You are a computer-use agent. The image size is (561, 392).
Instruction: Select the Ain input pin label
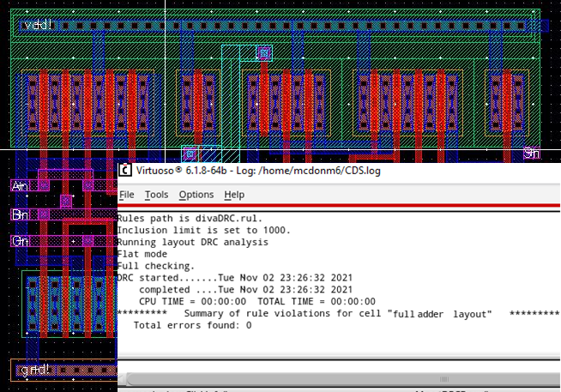(x=20, y=185)
